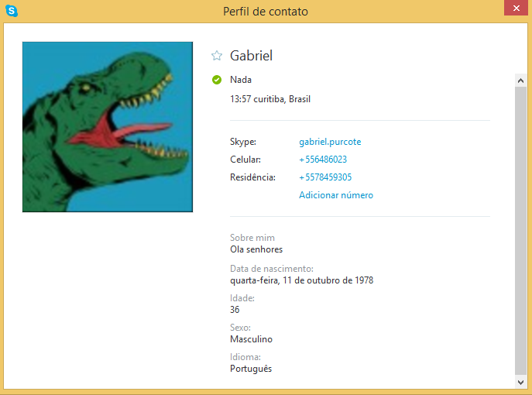The width and height of the screenshot is (532, 395).
Task: Click the Skype: field label
Action: [243, 142]
